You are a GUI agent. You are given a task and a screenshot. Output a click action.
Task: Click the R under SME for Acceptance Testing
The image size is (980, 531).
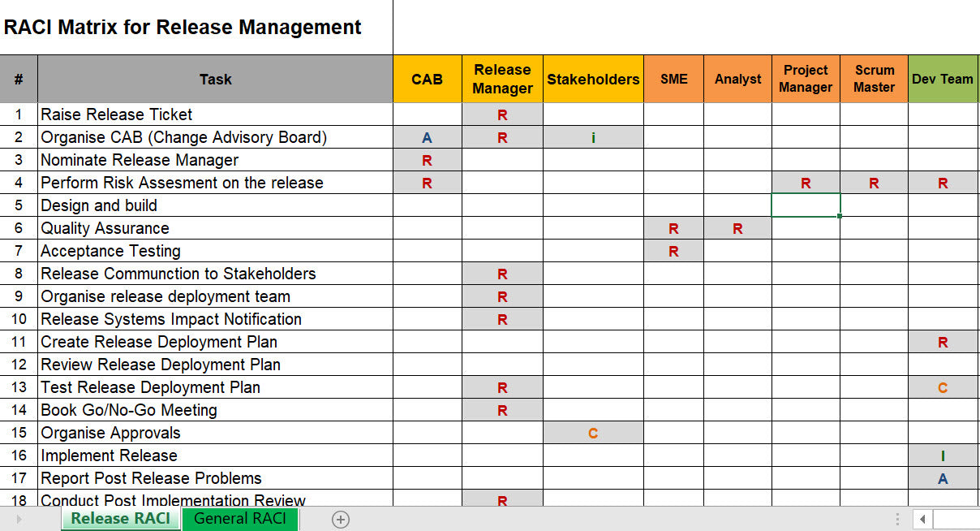pyautogui.click(x=673, y=251)
